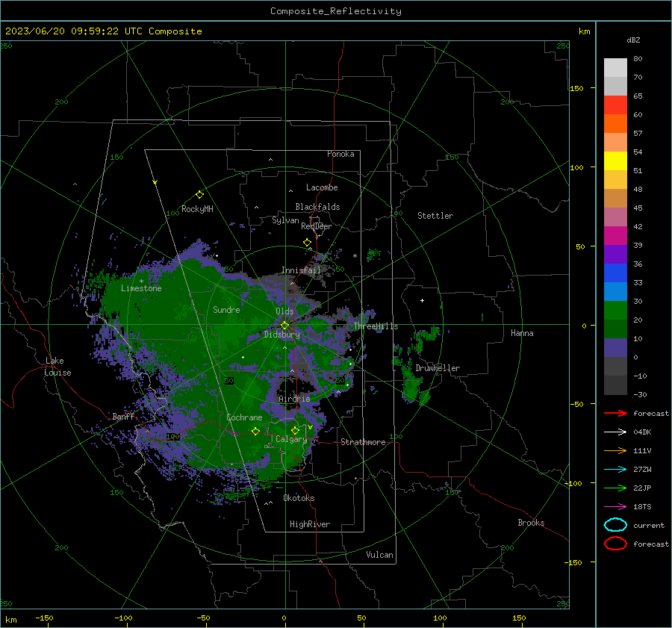The width and height of the screenshot is (672, 628).
Task: Pick the dark green 10-20 dBZ color band
Action: (x=615, y=329)
